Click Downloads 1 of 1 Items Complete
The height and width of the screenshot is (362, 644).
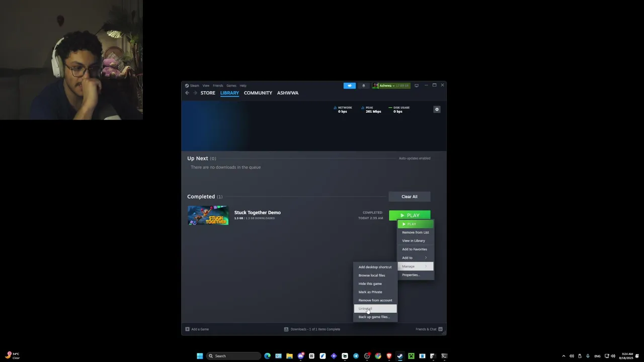pyautogui.click(x=315, y=329)
